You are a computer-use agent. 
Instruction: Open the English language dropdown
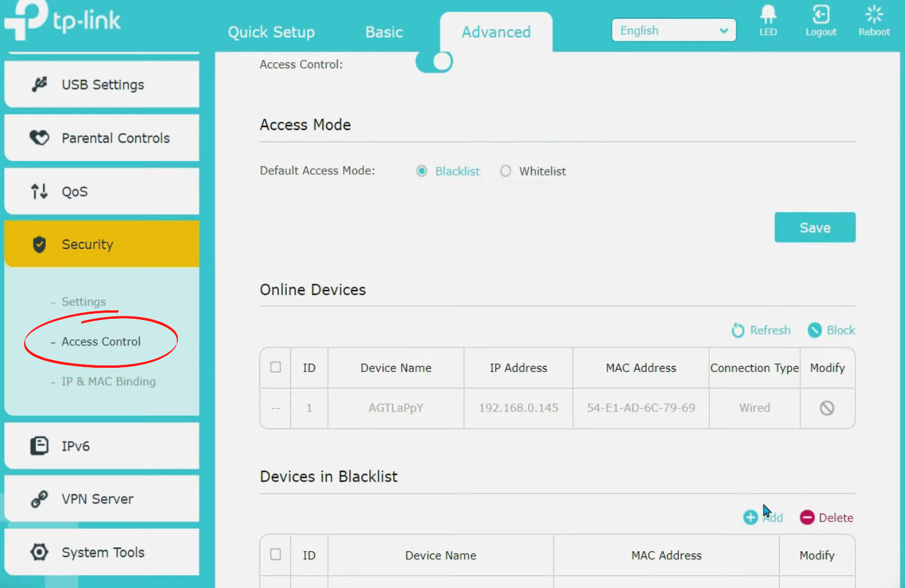(x=673, y=30)
